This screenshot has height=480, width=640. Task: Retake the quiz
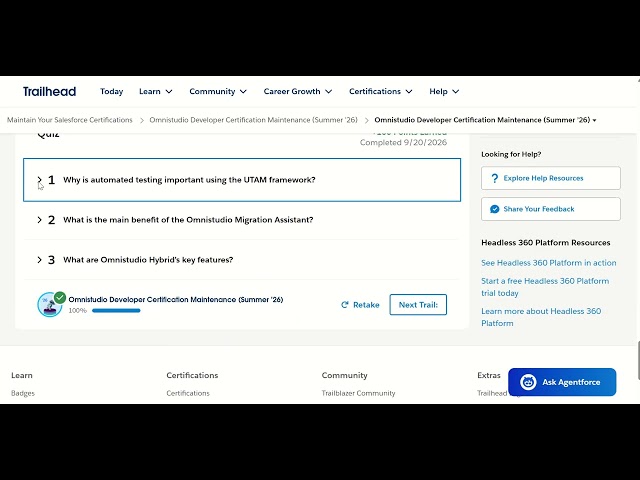(360, 305)
